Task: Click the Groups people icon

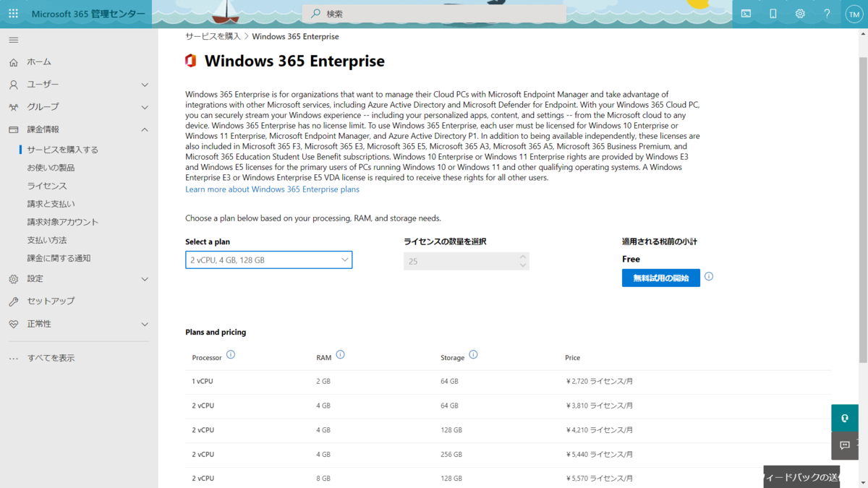Action: point(13,107)
